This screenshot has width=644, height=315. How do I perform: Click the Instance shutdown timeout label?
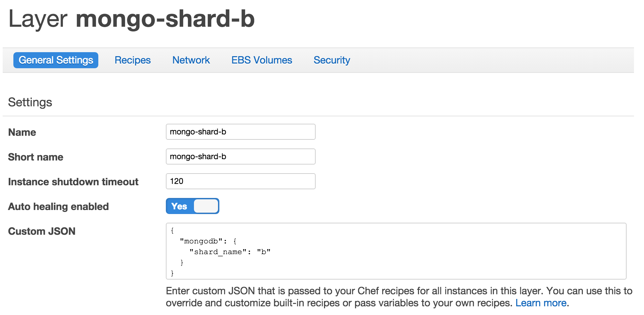click(73, 182)
